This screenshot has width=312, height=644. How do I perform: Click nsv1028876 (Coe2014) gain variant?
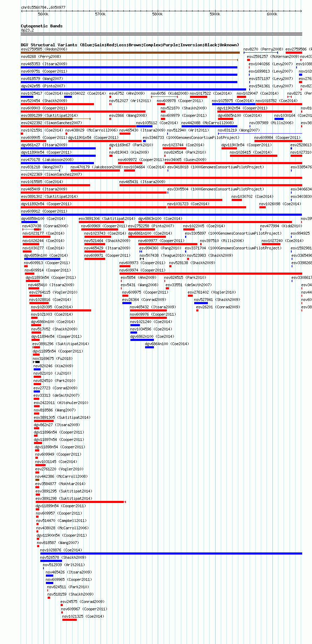pos(171,554)
